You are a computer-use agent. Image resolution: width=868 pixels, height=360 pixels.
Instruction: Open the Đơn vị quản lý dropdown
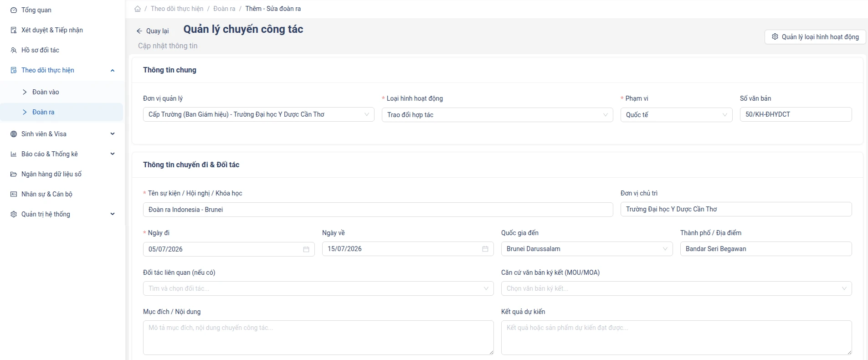click(258, 114)
